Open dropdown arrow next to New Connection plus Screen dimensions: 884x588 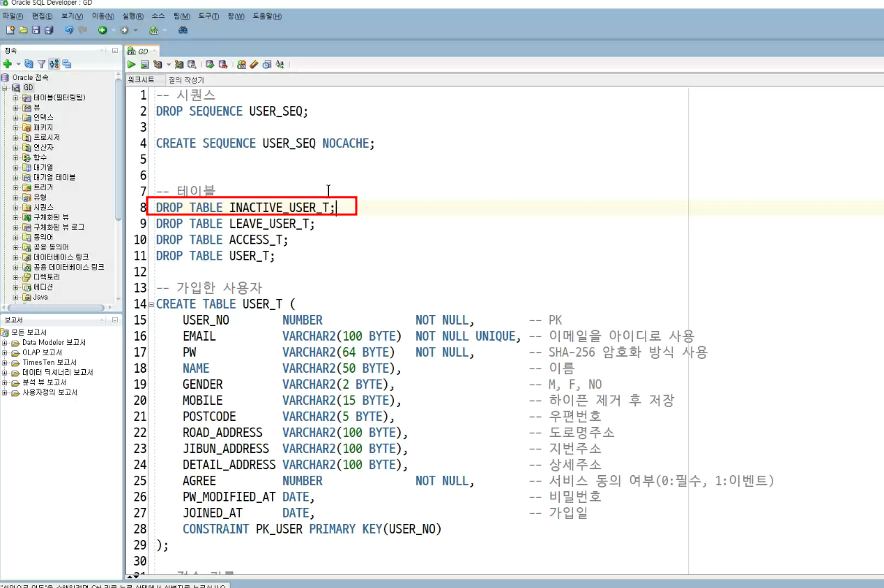(18, 63)
